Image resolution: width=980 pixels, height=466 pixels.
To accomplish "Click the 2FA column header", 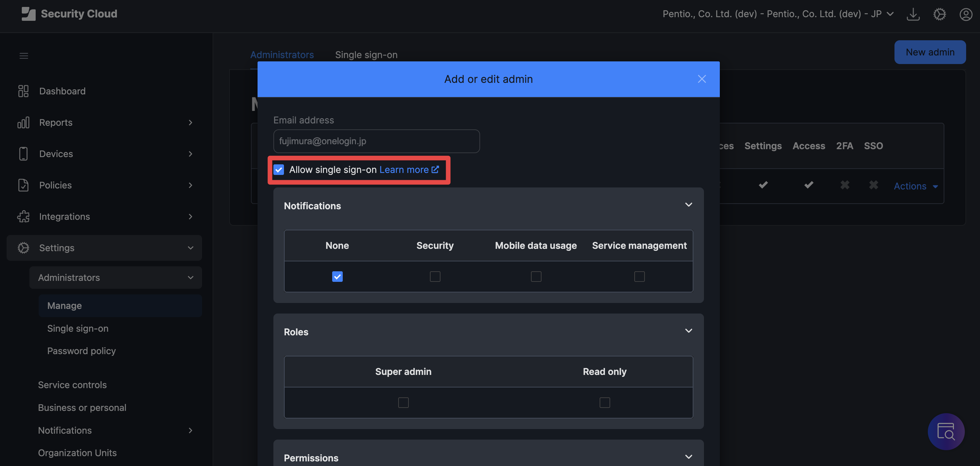I will point(845,146).
